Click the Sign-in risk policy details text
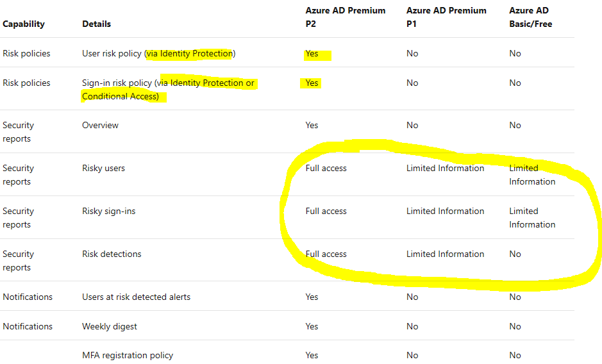Image resolution: width=602 pixels, height=364 pixels. click(168, 90)
